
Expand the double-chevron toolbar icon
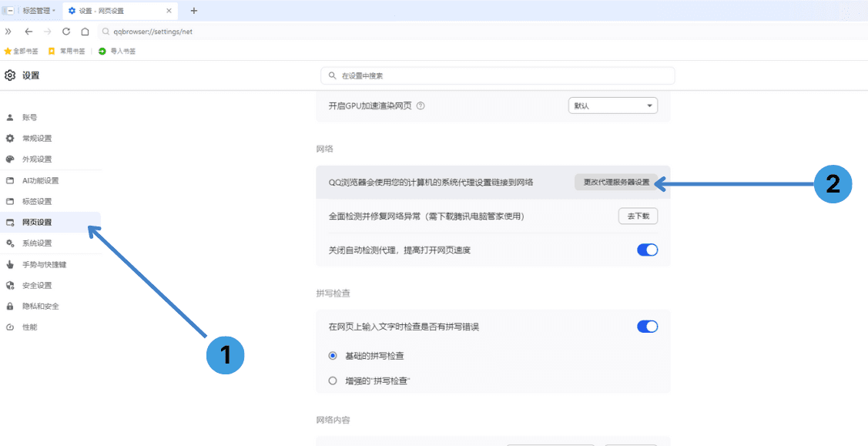[8, 32]
